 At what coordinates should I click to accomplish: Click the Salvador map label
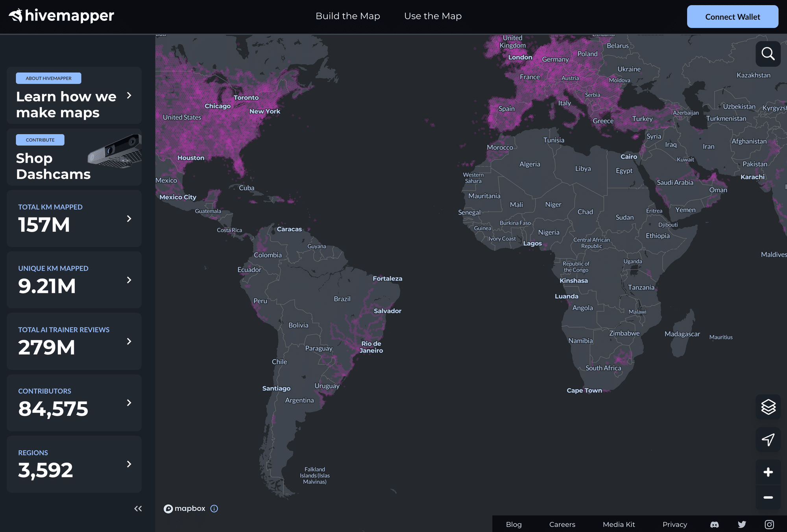point(388,311)
